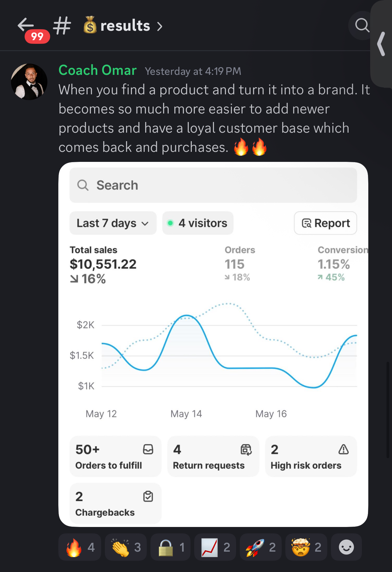Image resolution: width=392 pixels, height=572 pixels.
Task: Toggle the clapping hands reaction
Action: pos(126,547)
